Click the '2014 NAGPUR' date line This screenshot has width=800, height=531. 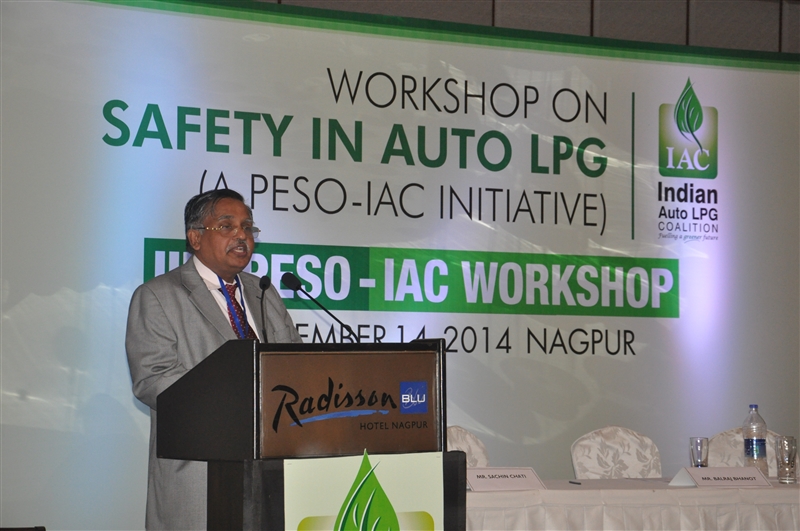541,341
